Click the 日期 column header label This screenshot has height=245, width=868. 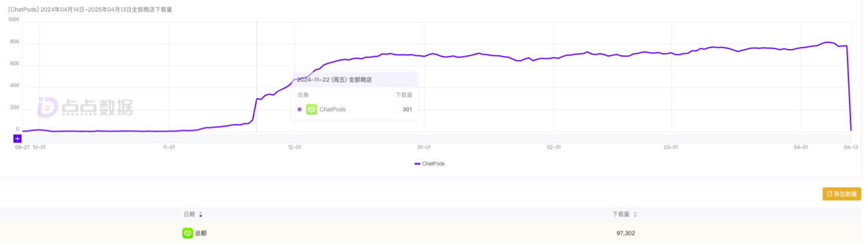tap(189, 214)
